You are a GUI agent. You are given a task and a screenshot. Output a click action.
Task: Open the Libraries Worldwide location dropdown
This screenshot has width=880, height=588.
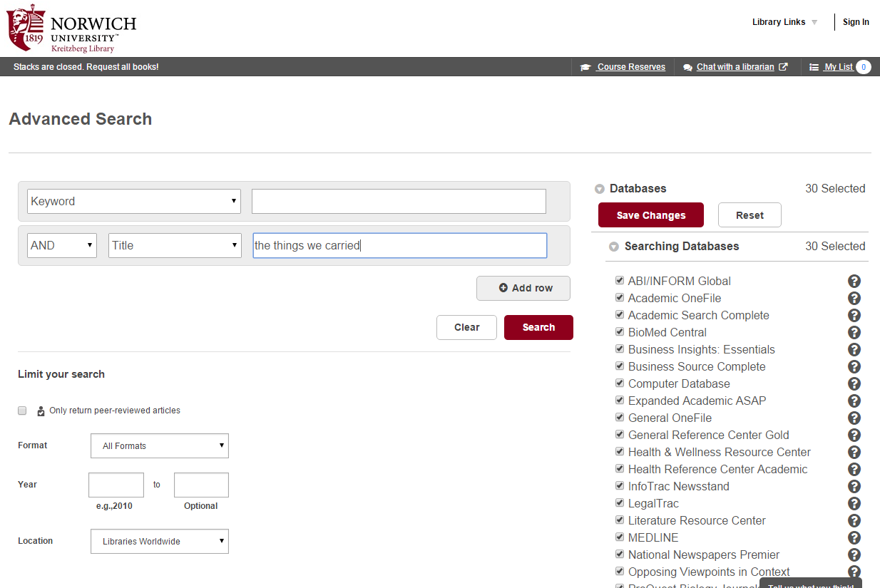159,541
